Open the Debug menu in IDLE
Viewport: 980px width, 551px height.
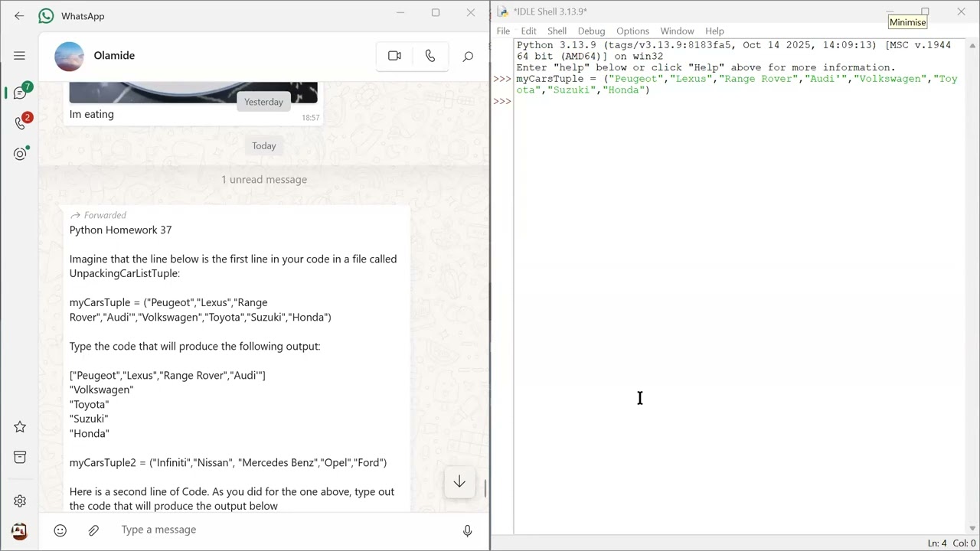(591, 31)
